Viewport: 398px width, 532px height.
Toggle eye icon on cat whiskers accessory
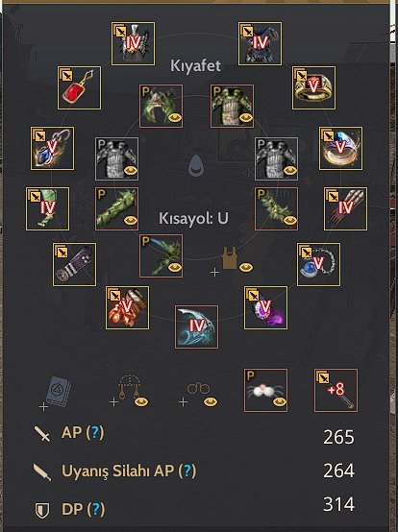[280, 402]
